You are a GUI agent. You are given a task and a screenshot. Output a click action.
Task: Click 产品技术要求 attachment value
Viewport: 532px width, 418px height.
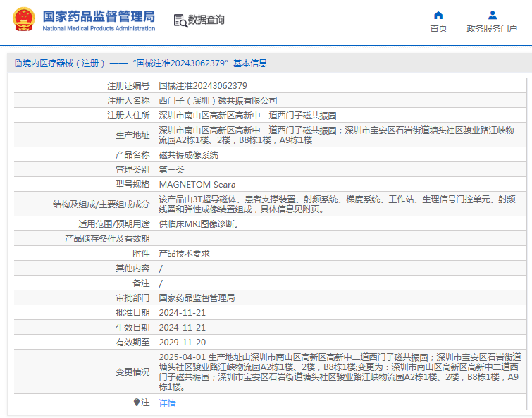[x=184, y=254]
